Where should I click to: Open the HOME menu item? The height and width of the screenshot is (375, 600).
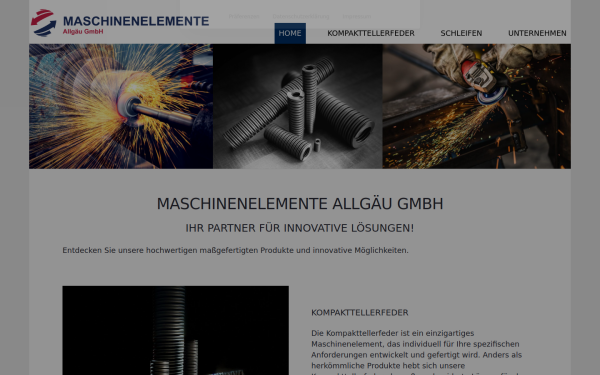click(290, 33)
